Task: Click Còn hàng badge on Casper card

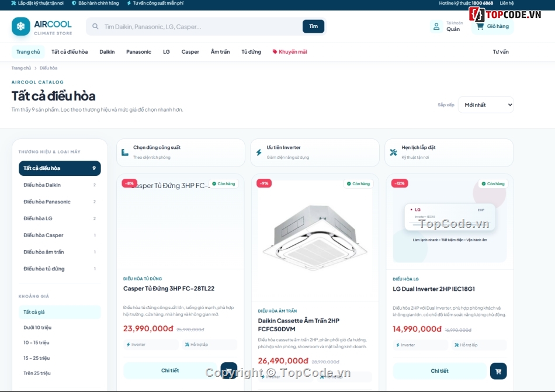Action: point(223,183)
